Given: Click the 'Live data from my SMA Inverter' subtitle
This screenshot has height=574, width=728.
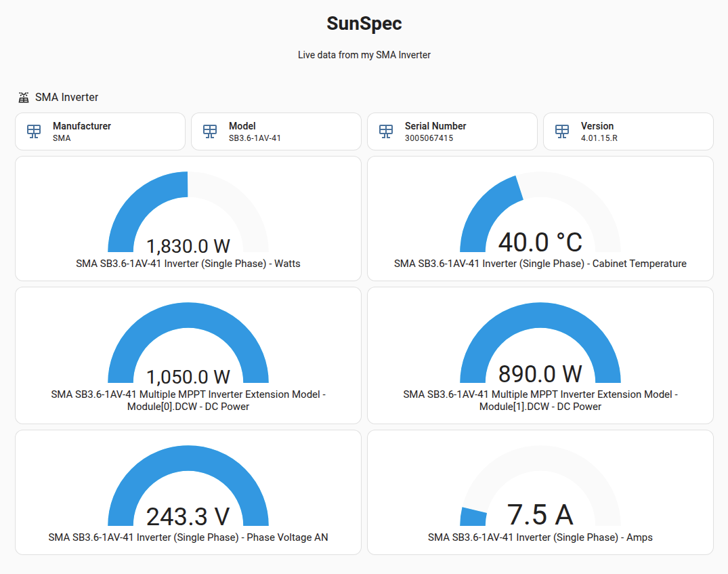Looking at the screenshot, I should pyautogui.click(x=364, y=55).
